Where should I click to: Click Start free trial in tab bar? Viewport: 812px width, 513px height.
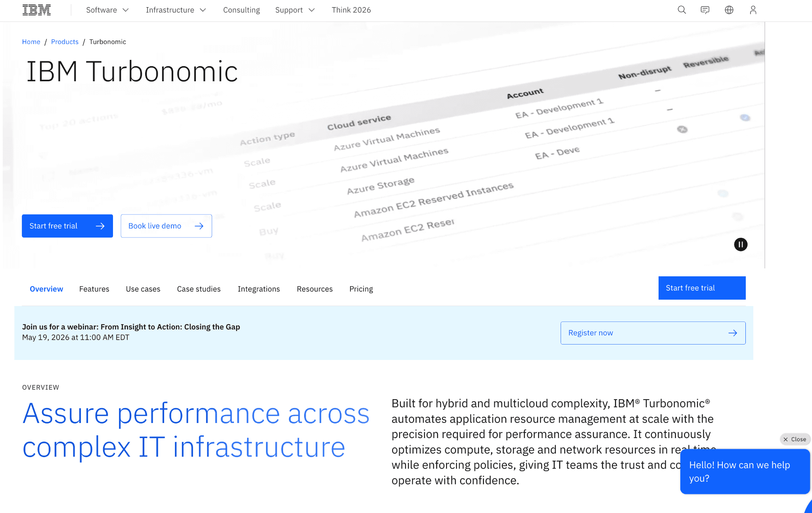pos(702,288)
